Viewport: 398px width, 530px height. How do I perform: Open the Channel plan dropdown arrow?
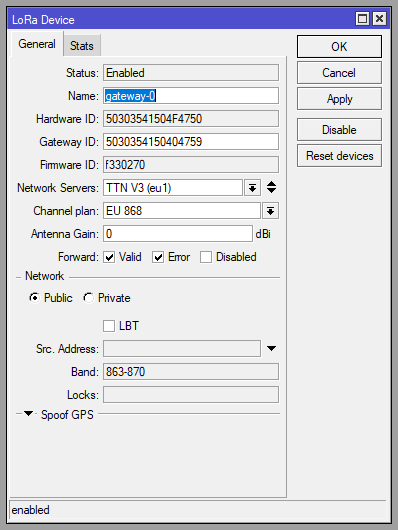[x=270, y=211]
